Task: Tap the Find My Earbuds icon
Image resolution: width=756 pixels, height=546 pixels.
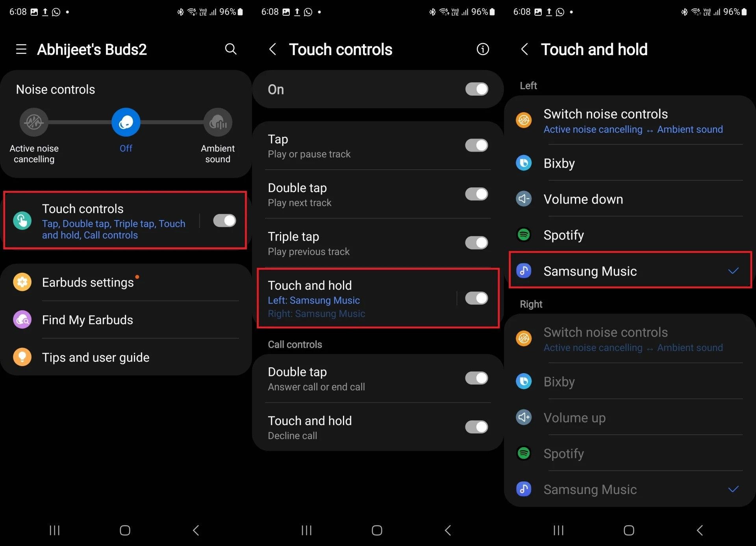Action: [22, 319]
